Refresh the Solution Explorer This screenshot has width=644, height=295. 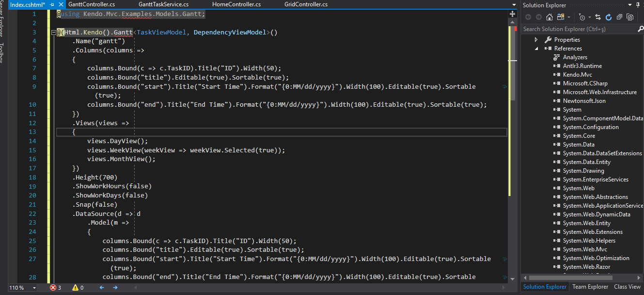point(609,17)
